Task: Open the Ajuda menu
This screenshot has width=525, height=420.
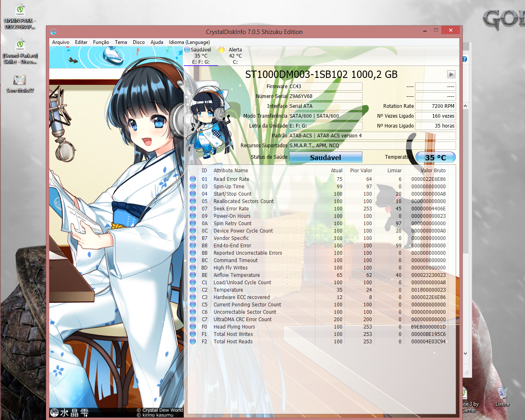Action: (157, 42)
